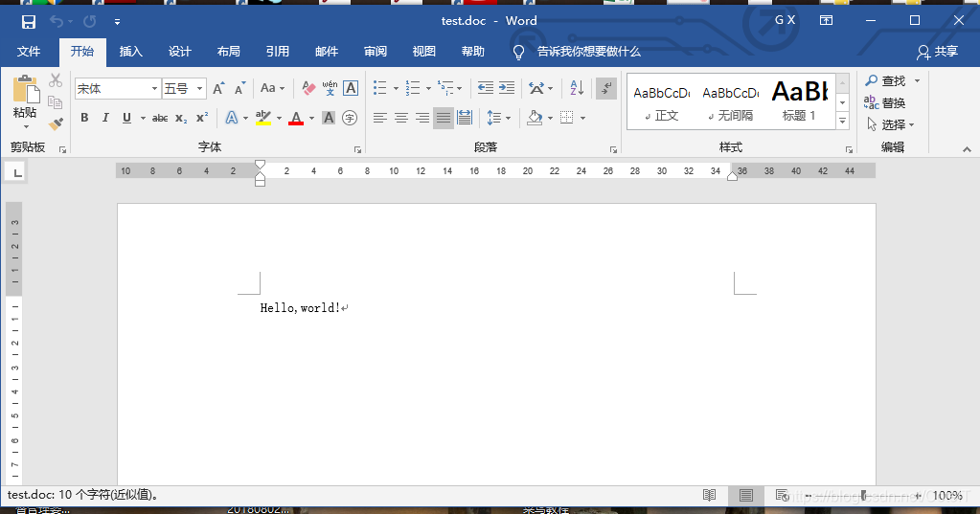
Task: Toggle underline formatting
Action: pyautogui.click(x=126, y=118)
